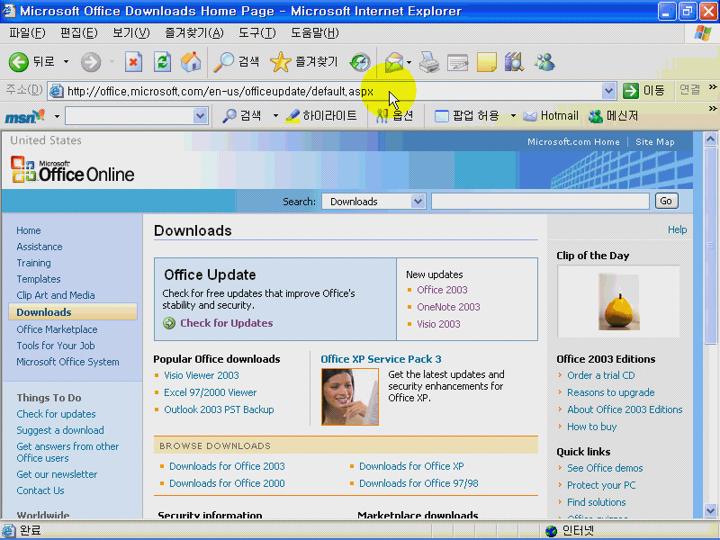720x540 pixels.
Task: Open Site Map link in header
Action: [x=655, y=142]
